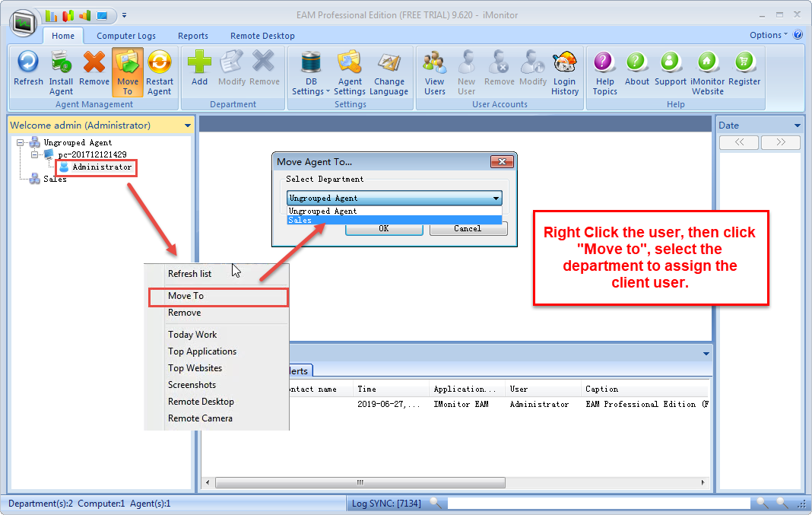
Task: Click Remove in the User Accounts group
Action: coord(500,68)
